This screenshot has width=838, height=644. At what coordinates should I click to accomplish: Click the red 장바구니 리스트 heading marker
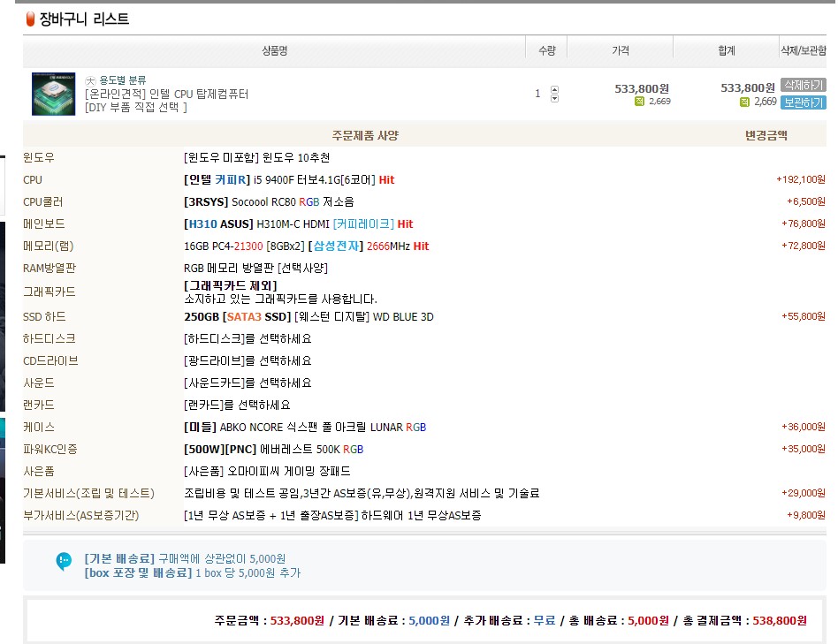(30, 19)
